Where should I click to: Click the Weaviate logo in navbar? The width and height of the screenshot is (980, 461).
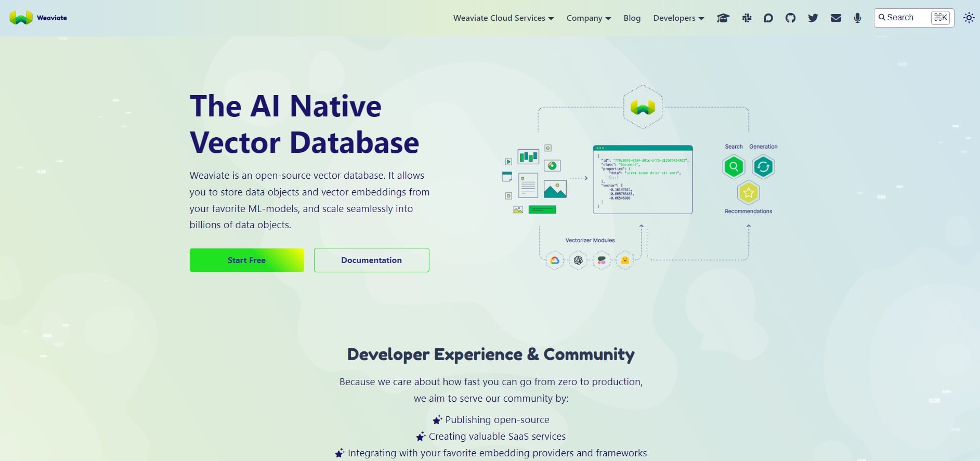[x=38, y=18]
